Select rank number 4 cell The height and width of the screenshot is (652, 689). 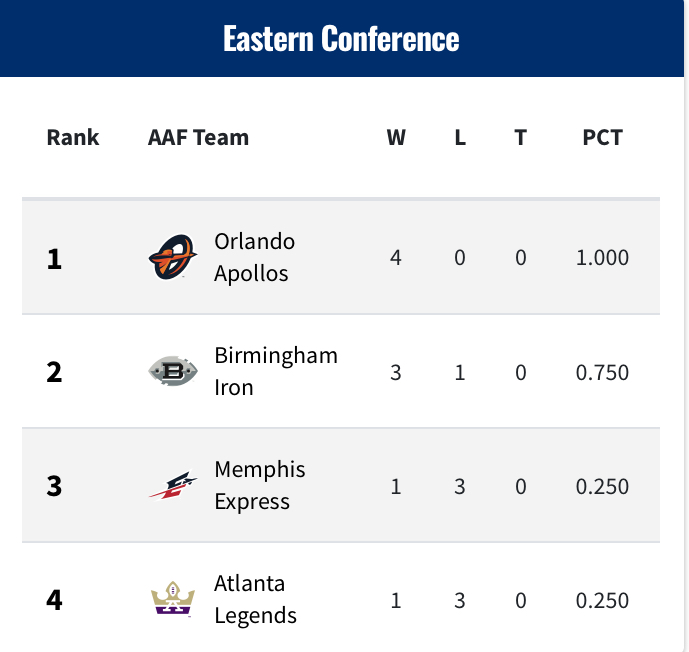[x=54, y=600]
